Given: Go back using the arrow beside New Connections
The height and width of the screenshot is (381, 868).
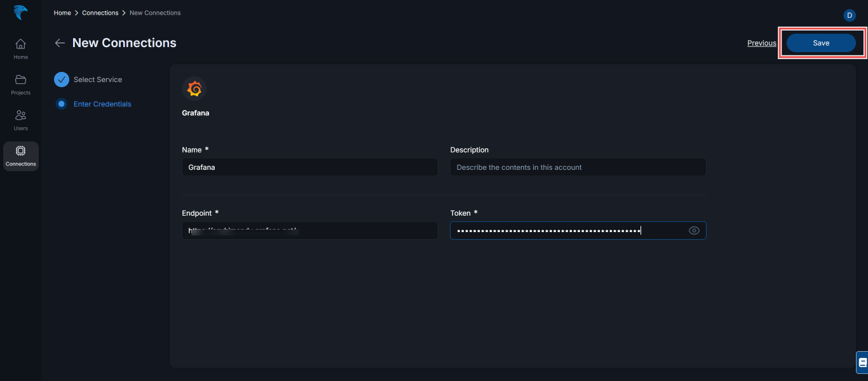Looking at the screenshot, I should [60, 43].
